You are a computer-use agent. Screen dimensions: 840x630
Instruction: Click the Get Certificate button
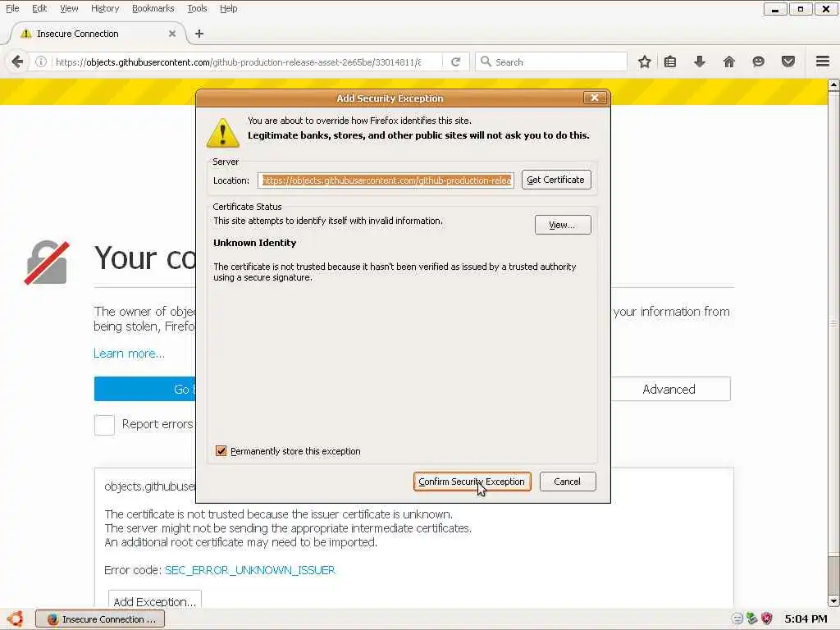tap(556, 180)
